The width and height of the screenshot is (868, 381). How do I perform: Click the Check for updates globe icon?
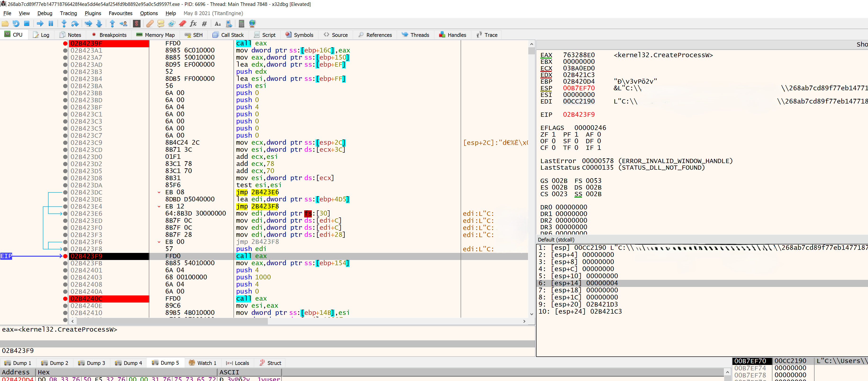[252, 24]
